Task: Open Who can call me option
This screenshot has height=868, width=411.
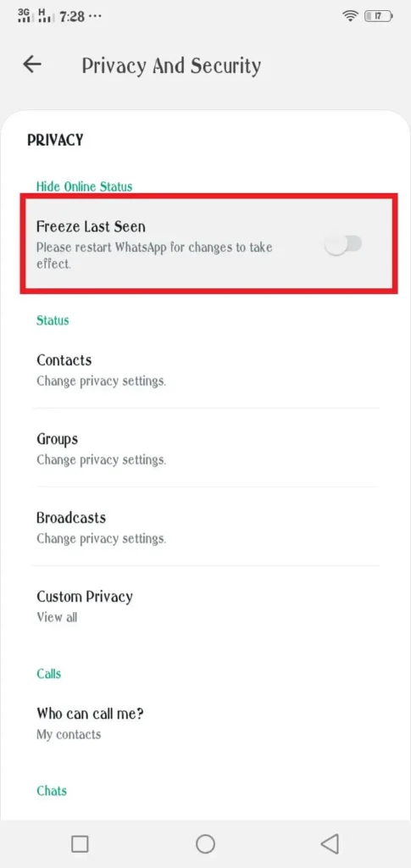Action: click(x=205, y=723)
